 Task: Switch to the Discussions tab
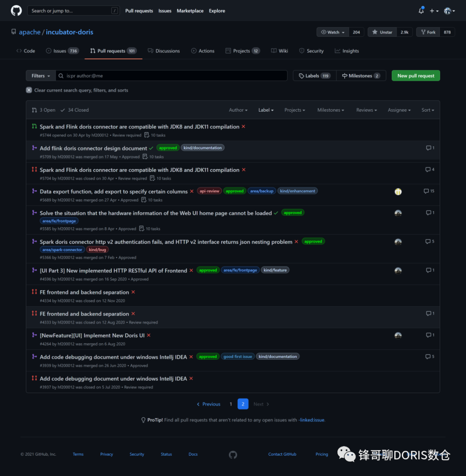[x=164, y=51]
